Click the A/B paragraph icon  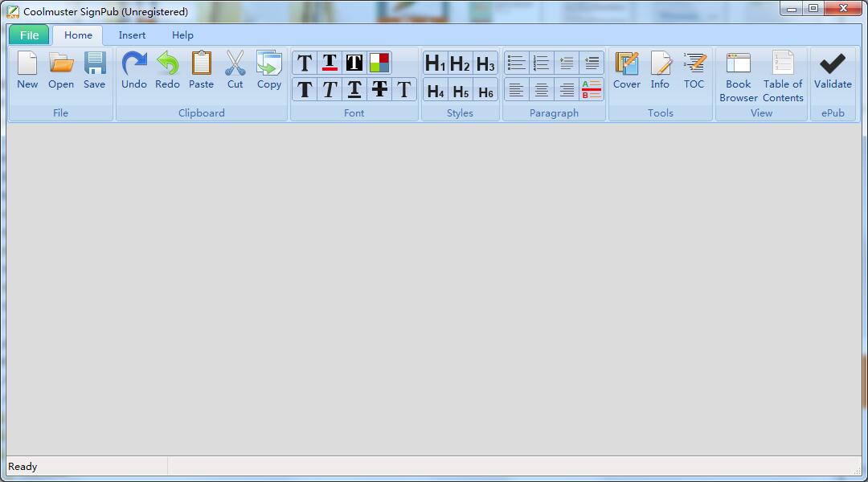click(592, 89)
